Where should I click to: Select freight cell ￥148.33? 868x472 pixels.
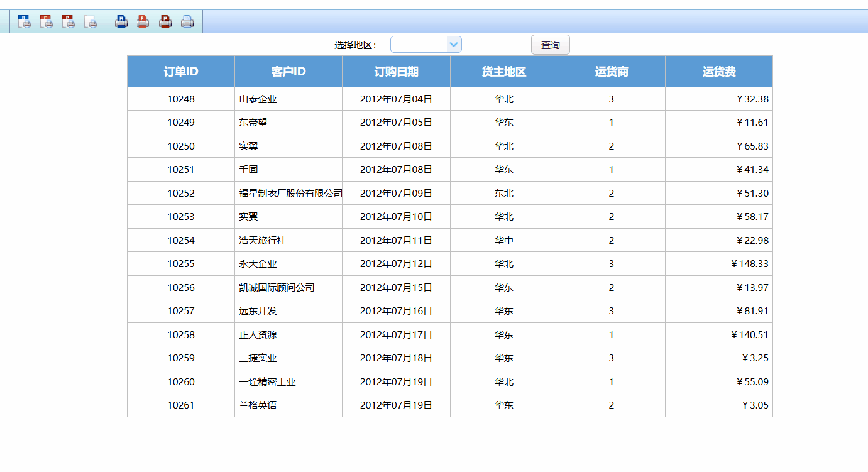(x=749, y=264)
